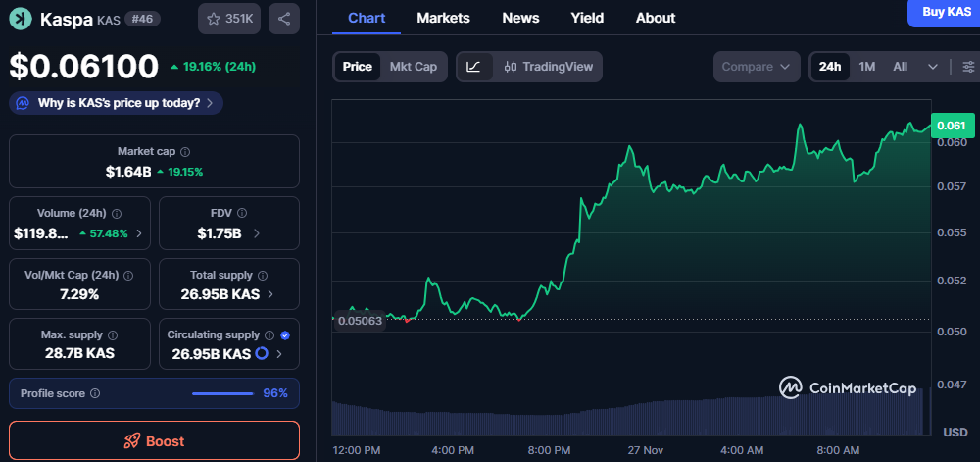Image resolution: width=980 pixels, height=462 pixels.
Task: Click the $1.75B FDV value
Action: [x=220, y=233]
